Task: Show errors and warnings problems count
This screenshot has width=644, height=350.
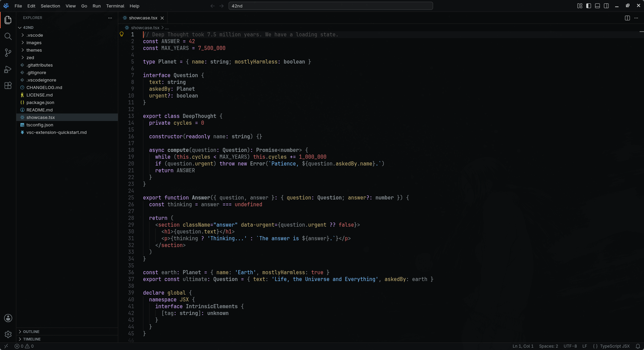Action: 24,346
